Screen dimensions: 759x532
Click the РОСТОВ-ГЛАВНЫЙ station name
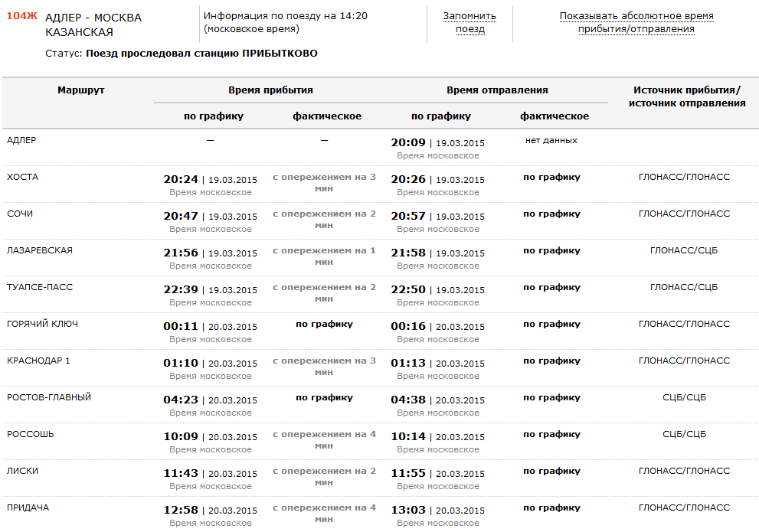tap(49, 397)
